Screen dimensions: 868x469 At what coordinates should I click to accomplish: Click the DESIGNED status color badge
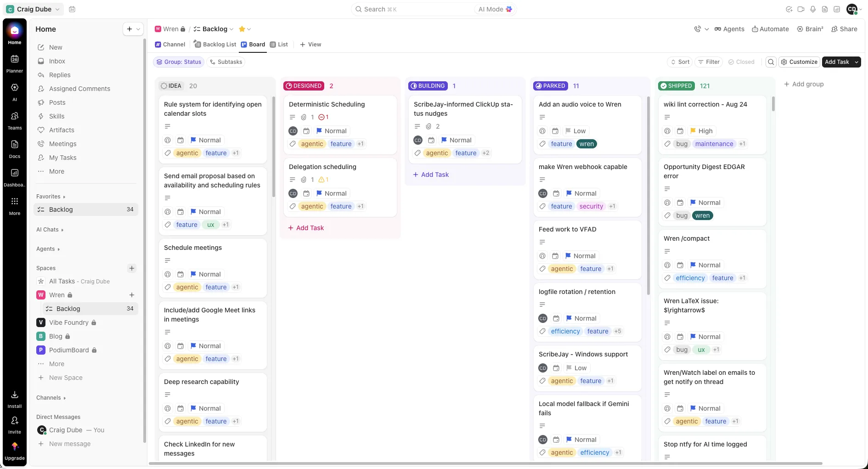click(x=304, y=86)
